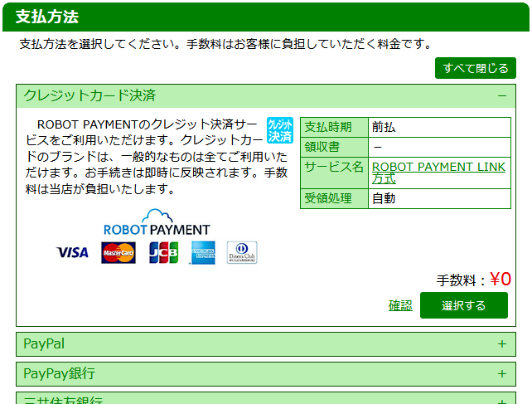Click the 自動 table value
Viewport: 532px width, 404px height.
[384, 198]
